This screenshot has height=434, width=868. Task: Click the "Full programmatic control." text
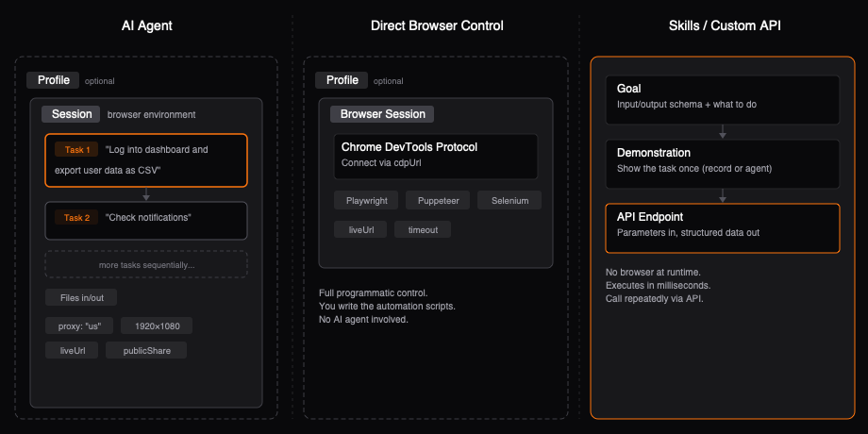point(373,292)
